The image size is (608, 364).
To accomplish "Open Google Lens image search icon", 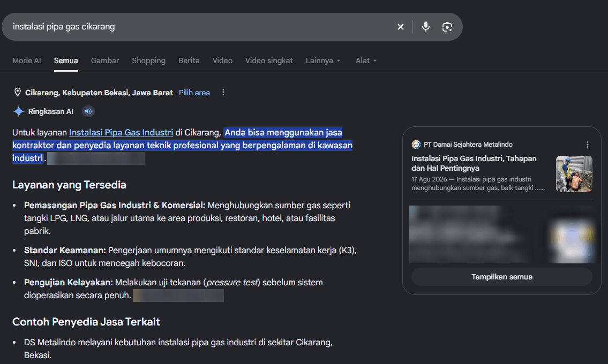I will tap(447, 27).
